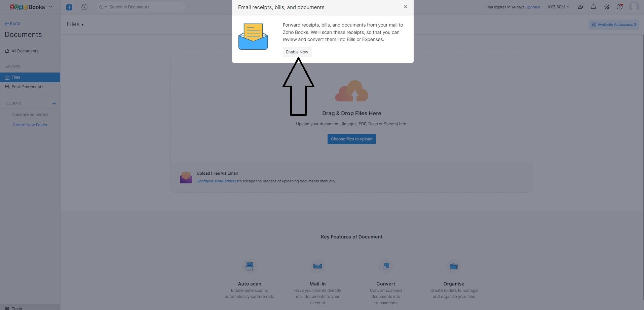Open the search filter dropdown arrow
This screenshot has width=644, height=310.
(x=105, y=7)
